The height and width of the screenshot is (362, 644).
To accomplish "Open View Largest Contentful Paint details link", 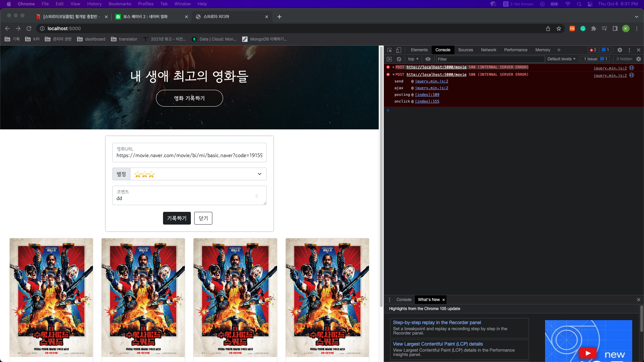I will click(438, 344).
